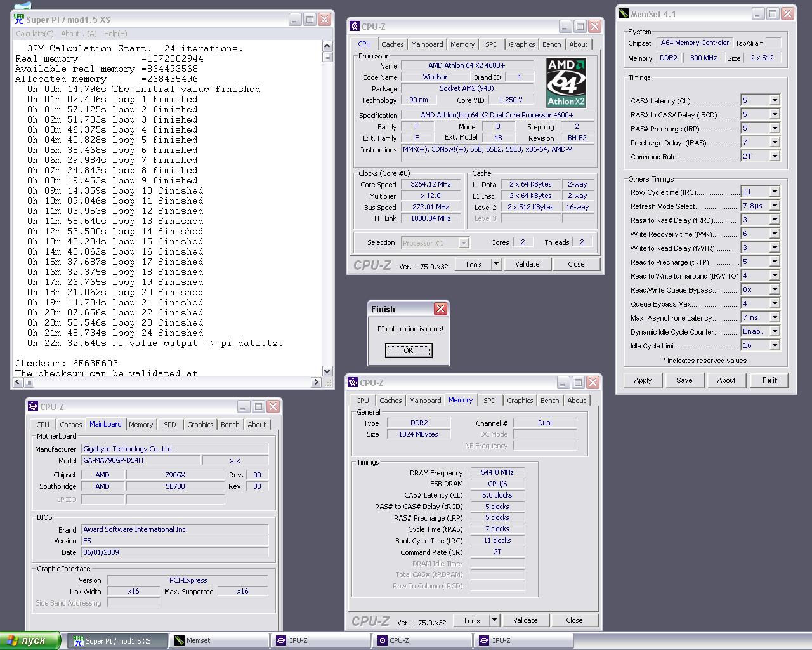Click Tools button in the CPU-Z Memory window

pyautogui.click(x=471, y=620)
